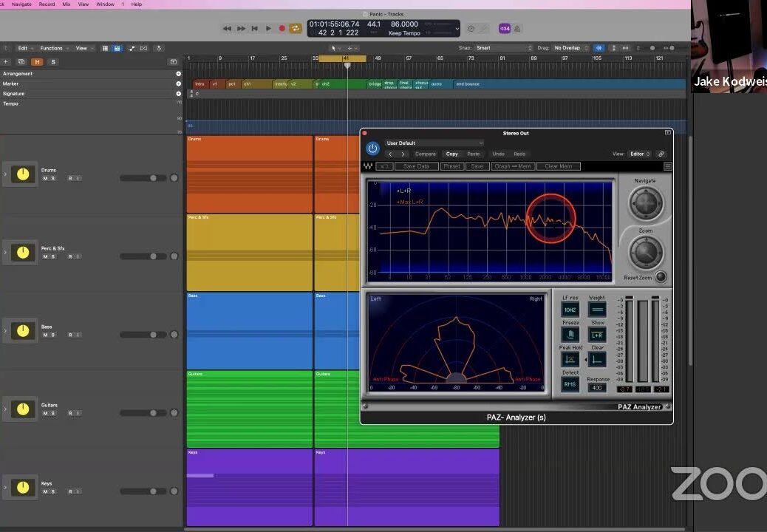Screen dimensions: 767x532
Task: Click Copy in the plugin header
Action: point(452,154)
